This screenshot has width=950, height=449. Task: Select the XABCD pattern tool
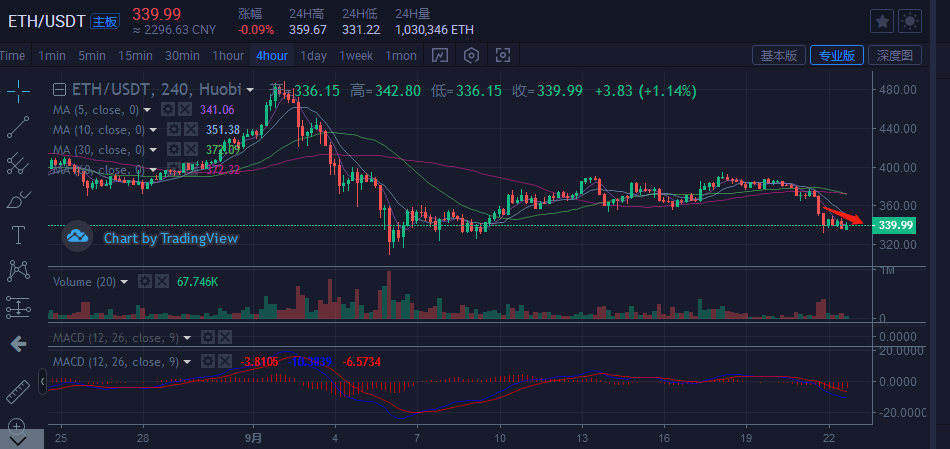[18, 270]
